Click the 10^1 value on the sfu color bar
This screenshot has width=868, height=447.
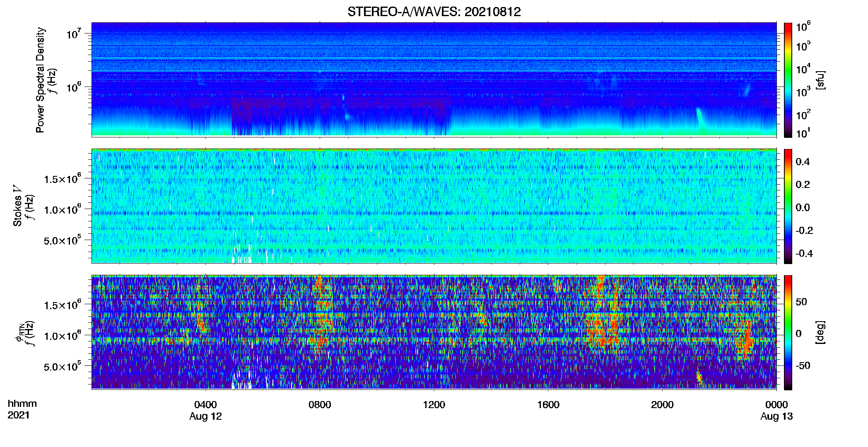pos(803,133)
